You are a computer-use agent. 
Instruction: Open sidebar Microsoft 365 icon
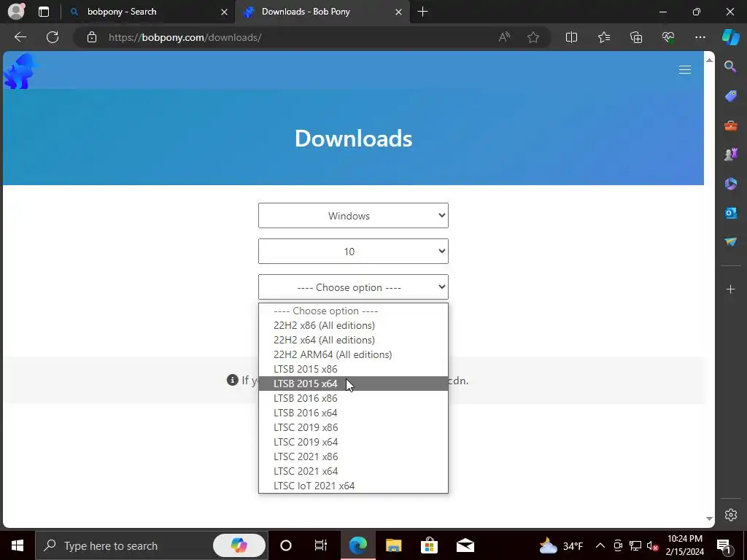point(730,183)
